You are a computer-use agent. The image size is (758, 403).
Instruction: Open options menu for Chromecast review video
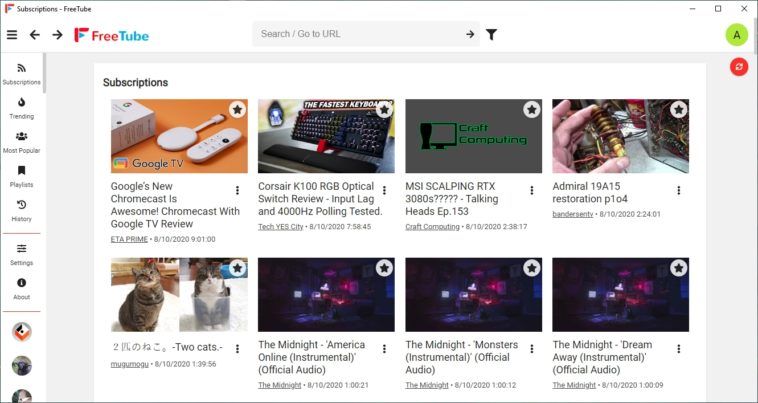[237, 190]
